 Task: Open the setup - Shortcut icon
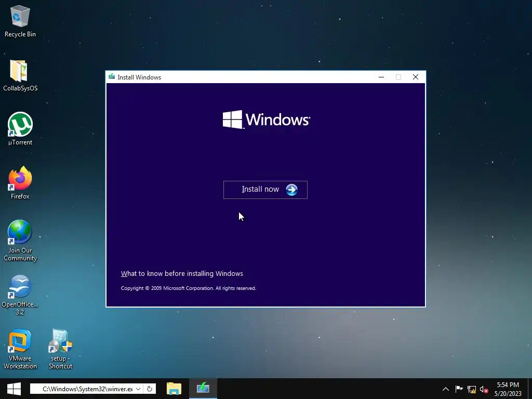click(60, 349)
